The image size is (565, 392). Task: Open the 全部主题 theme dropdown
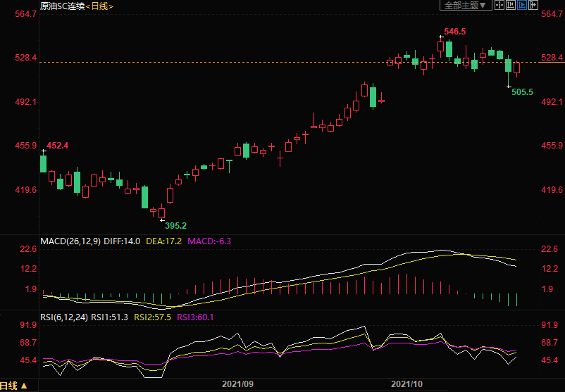pyautogui.click(x=465, y=6)
